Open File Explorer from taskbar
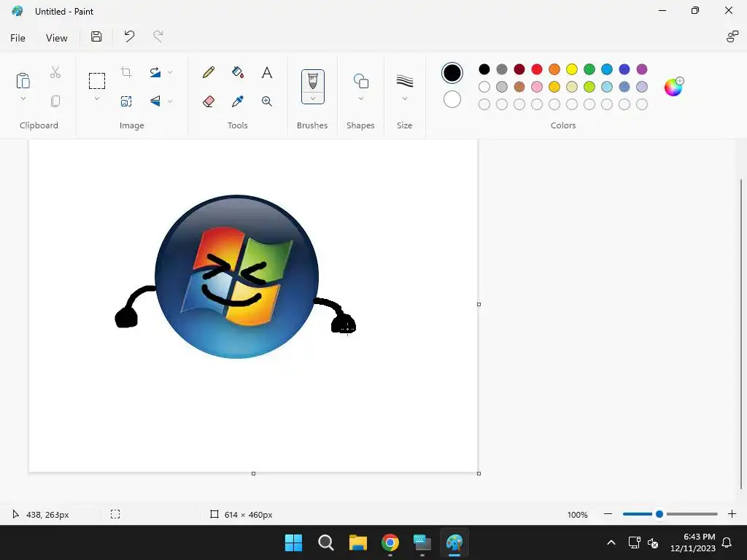 [357, 542]
